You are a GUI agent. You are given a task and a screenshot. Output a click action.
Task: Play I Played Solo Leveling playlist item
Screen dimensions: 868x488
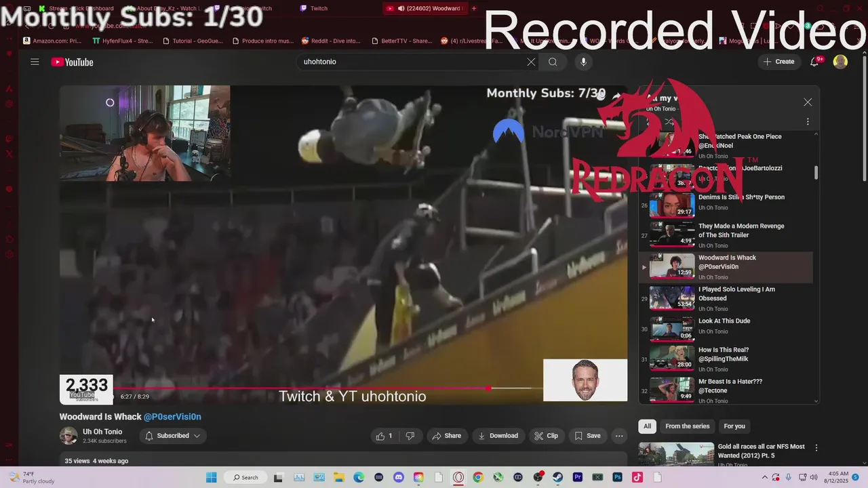pos(726,298)
